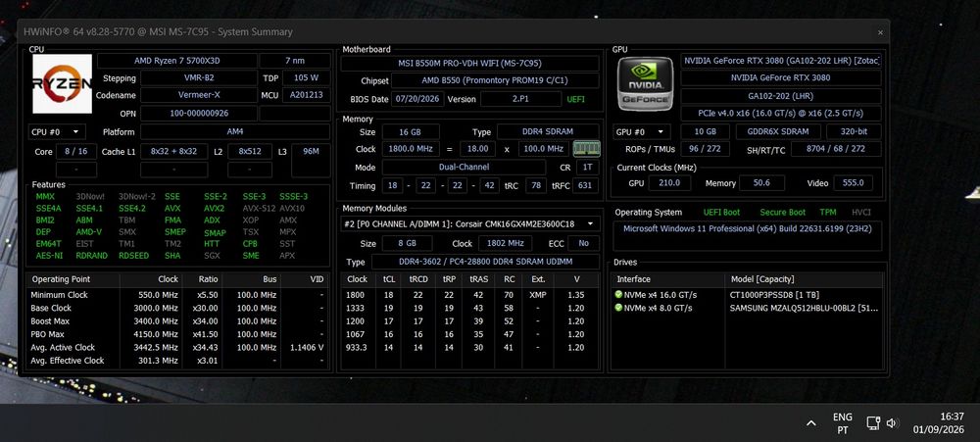Click the AMD-V feature label
Viewport: 980px width, 442px height.
coord(89,232)
